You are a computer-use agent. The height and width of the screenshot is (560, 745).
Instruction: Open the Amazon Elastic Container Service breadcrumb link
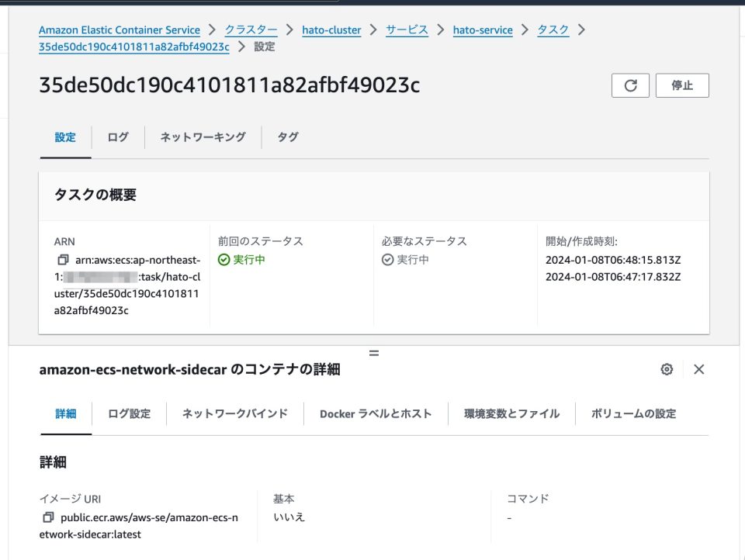click(120, 29)
